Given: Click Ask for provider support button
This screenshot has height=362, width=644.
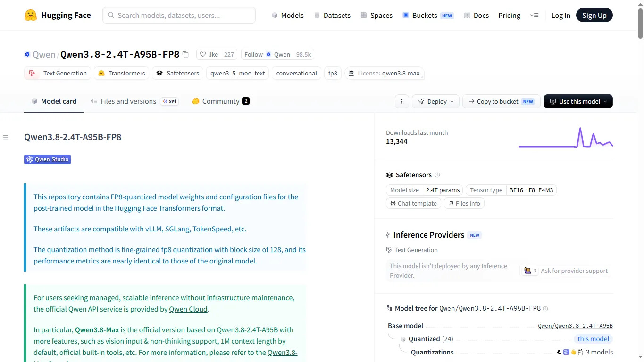Looking at the screenshot, I should point(565,271).
